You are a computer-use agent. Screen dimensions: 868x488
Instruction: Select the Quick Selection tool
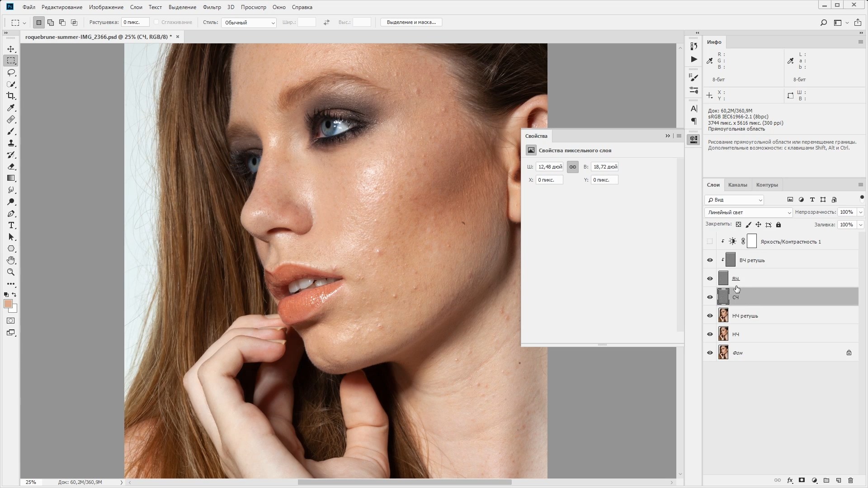click(11, 84)
